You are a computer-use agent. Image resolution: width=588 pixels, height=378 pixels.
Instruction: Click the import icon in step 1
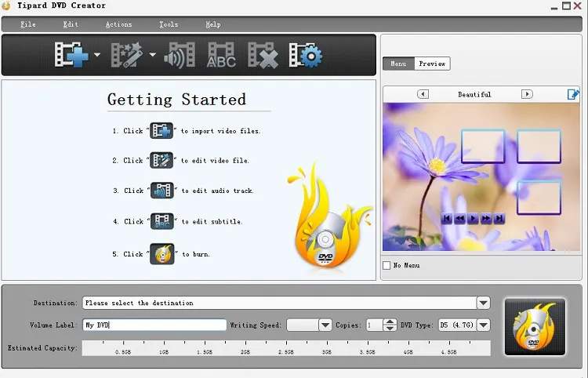tap(162, 131)
